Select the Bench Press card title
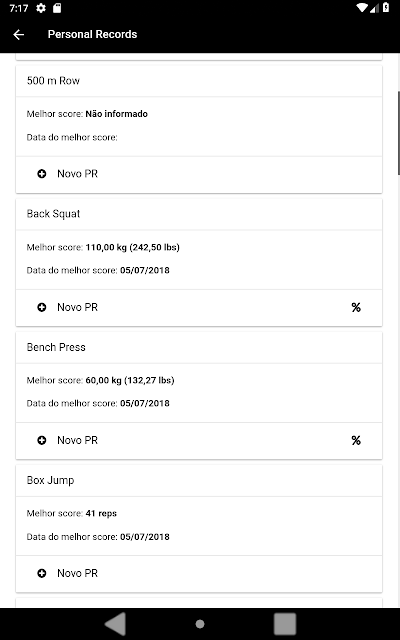Screen dimensions: 400x640 [56, 347]
